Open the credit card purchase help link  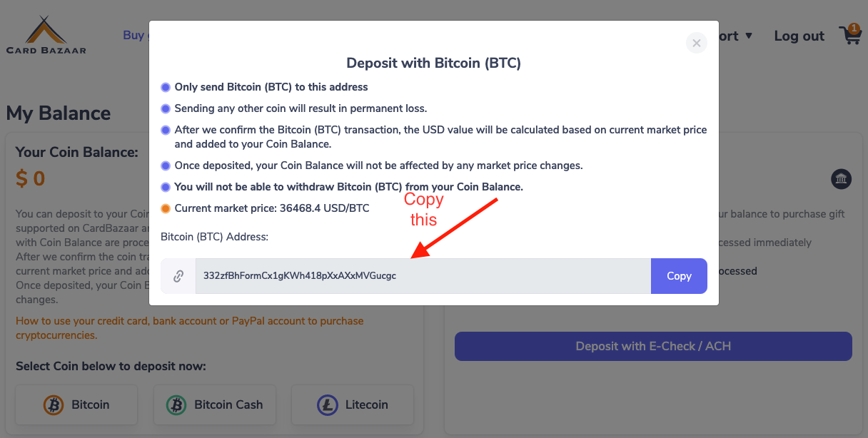[x=190, y=328]
